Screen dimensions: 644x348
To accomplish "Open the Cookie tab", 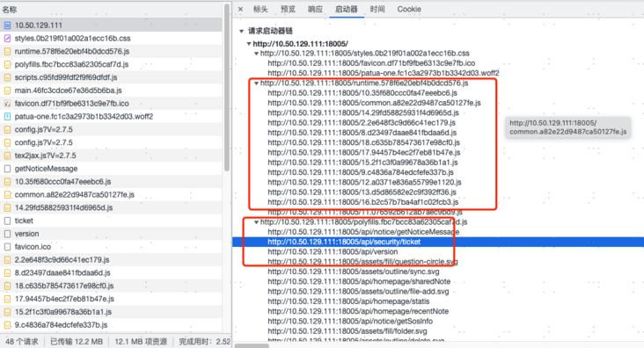I will [x=409, y=9].
